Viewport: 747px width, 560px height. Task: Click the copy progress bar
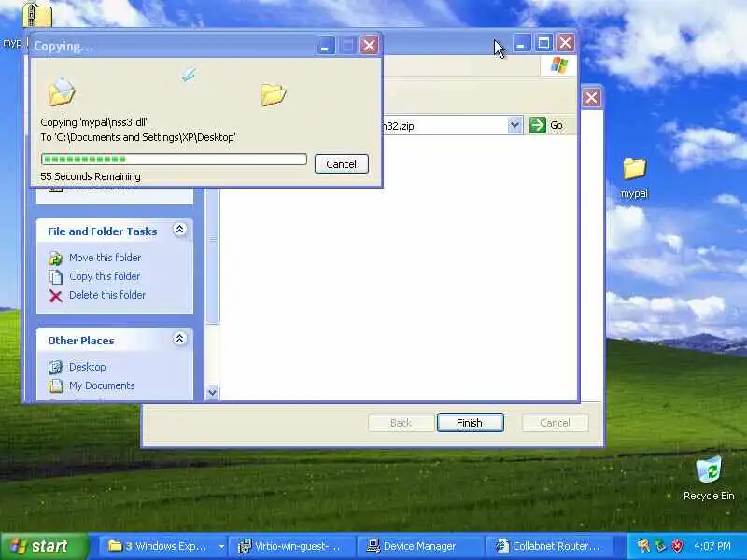point(174,159)
